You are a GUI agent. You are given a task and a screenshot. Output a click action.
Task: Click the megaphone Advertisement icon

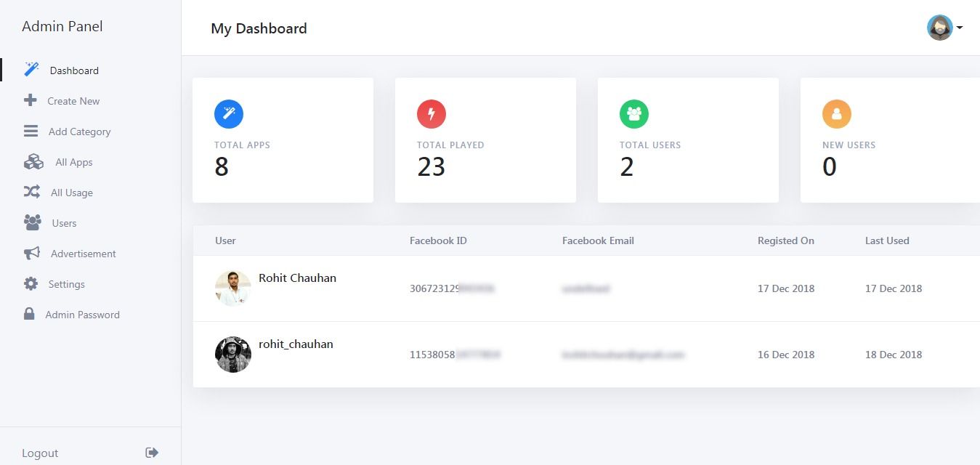coord(32,253)
